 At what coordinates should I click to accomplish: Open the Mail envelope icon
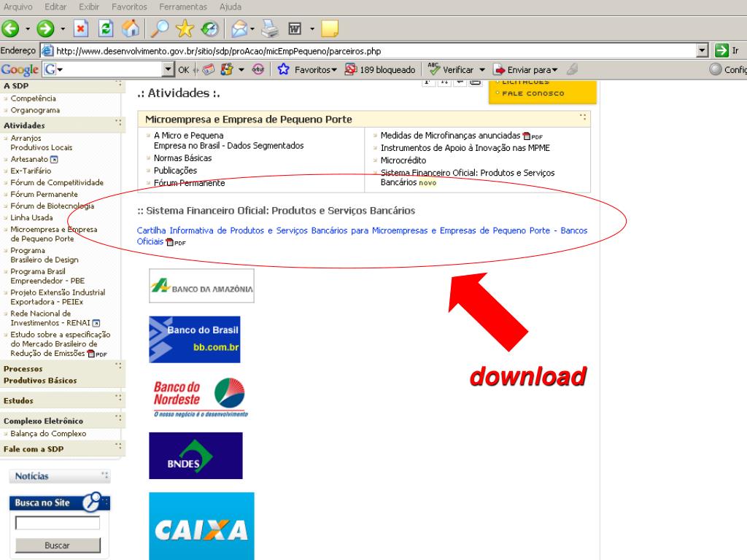coord(239,28)
